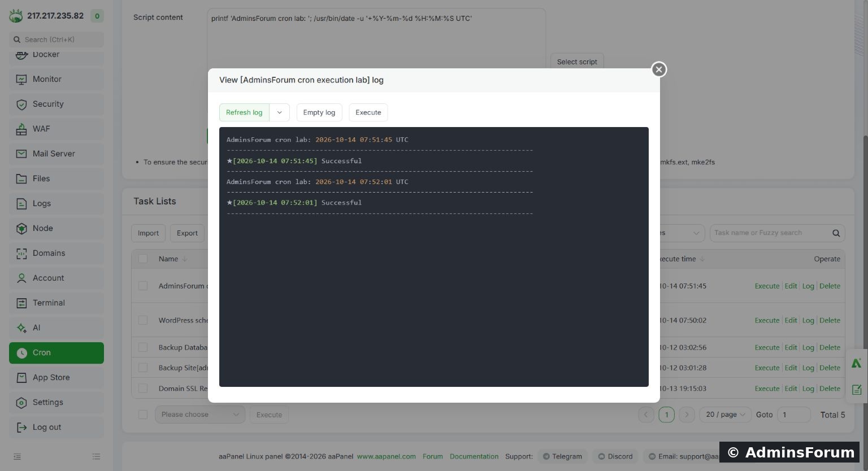Open the Node section

(57, 228)
